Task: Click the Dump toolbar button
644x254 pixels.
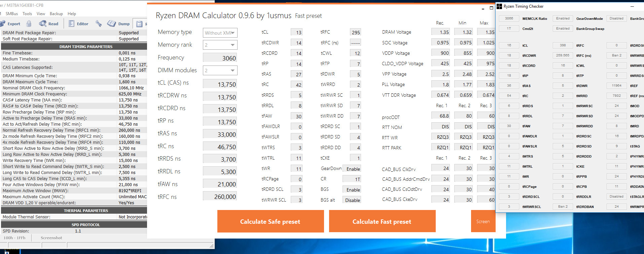Action: pyautogui.click(x=118, y=24)
